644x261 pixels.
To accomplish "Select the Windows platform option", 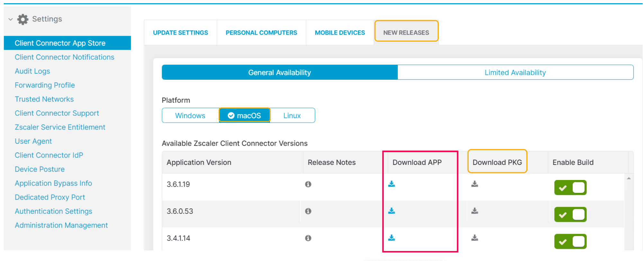I will (x=190, y=116).
